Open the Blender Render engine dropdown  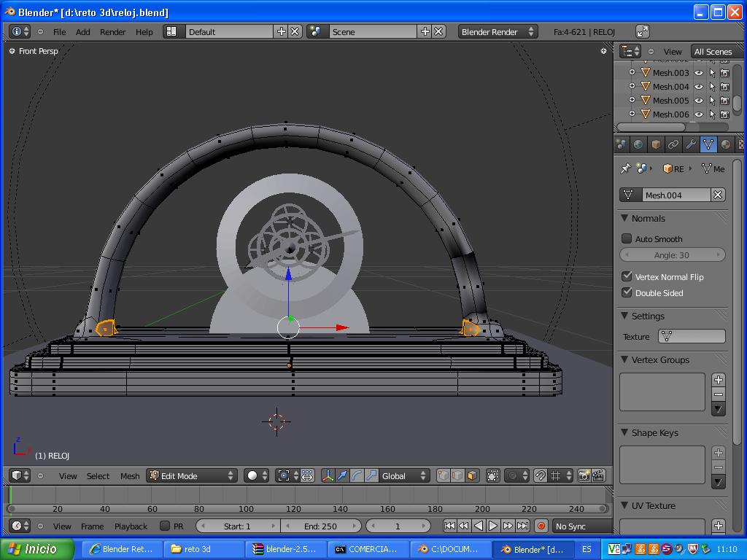(498, 31)
